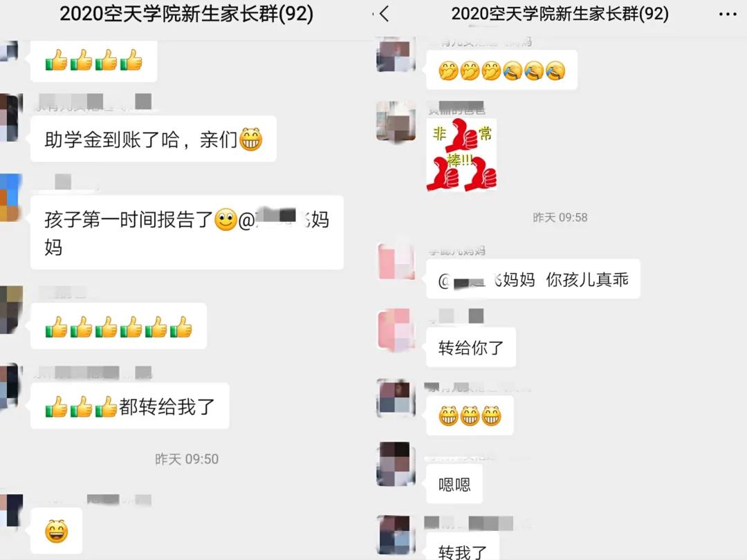Tap the avatar beside the three grinning emojis
747x560 pixels.
coord(394,398)
